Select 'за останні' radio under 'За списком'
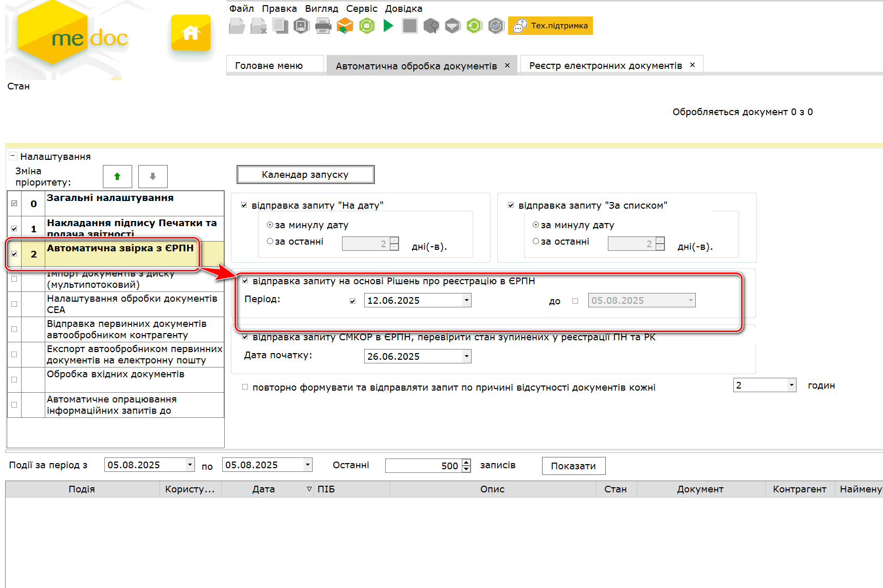This screenshot has height=588, width=883. pyautogui.click(x=536, y=241)
